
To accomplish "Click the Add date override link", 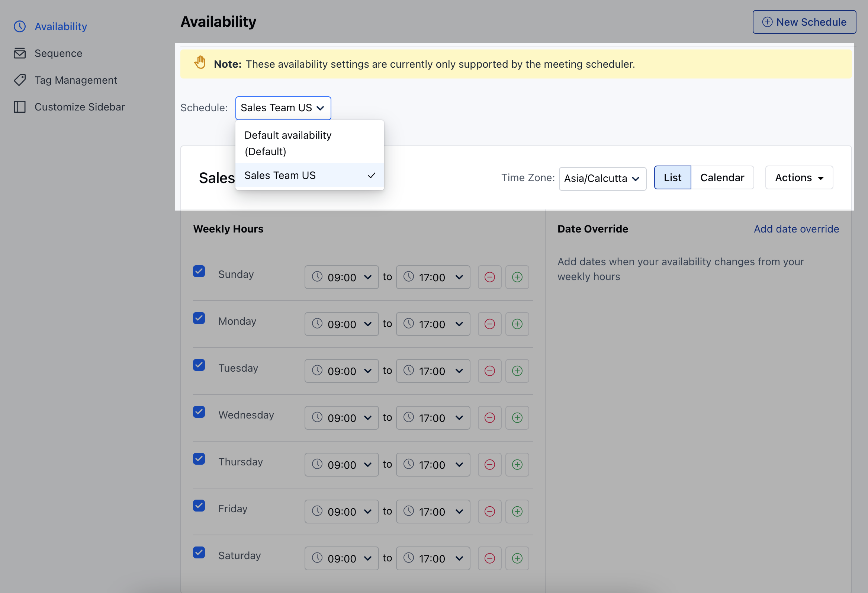I will tap(796, 229).
